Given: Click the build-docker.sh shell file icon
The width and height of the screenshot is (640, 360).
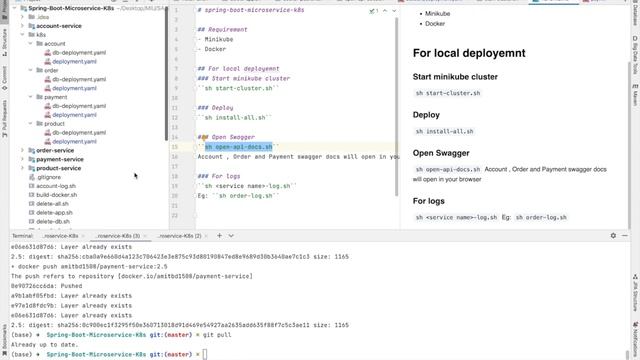Looking at the screenshot, I should pyautogui.click(x=31, y=195).
